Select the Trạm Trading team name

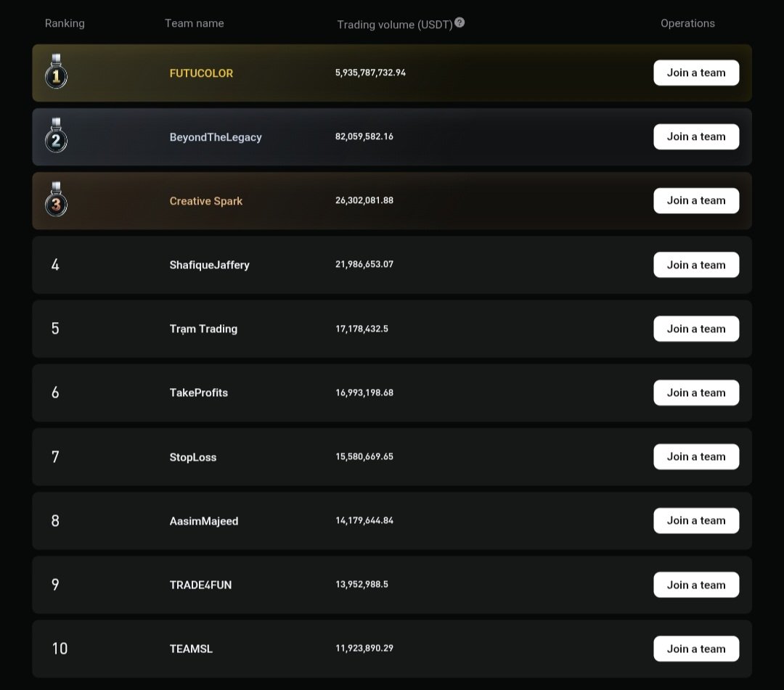point(203,329)
